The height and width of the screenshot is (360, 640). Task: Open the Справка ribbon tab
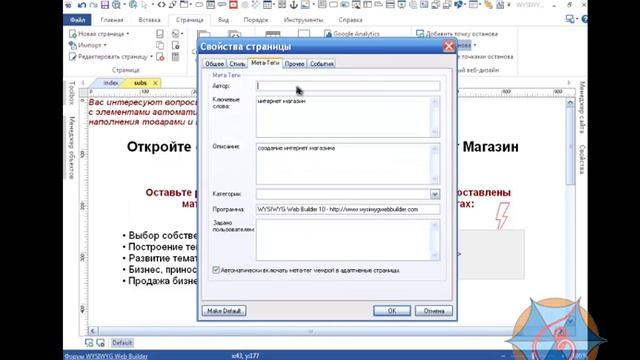click(x=350, y=20)
